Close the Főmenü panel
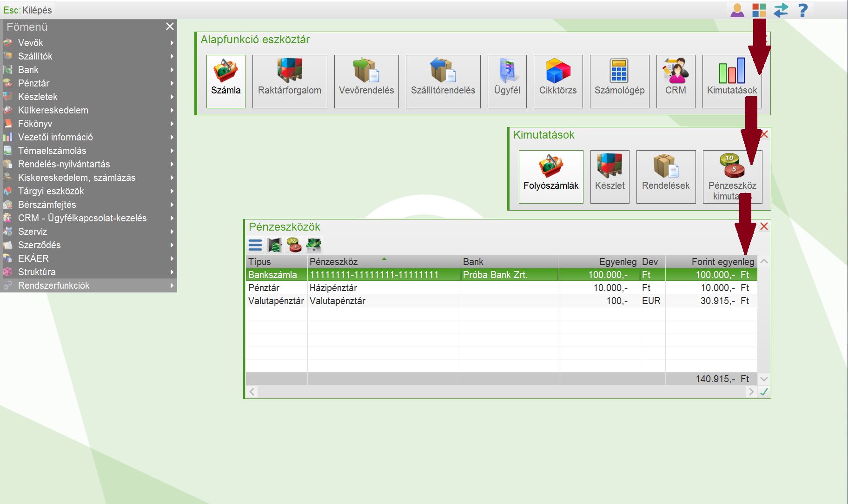Screen dimensions: 848x504 pos(170,27)
